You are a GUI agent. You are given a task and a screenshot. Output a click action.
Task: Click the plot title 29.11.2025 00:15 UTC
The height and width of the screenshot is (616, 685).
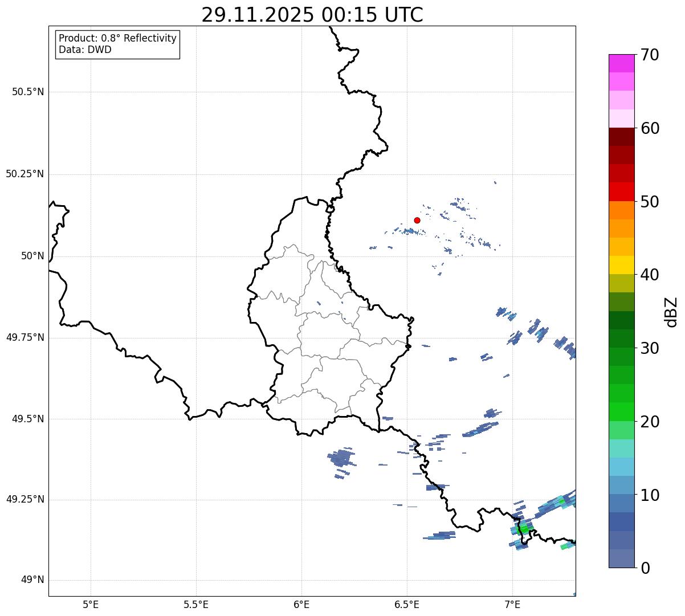[x=312, y=14]
